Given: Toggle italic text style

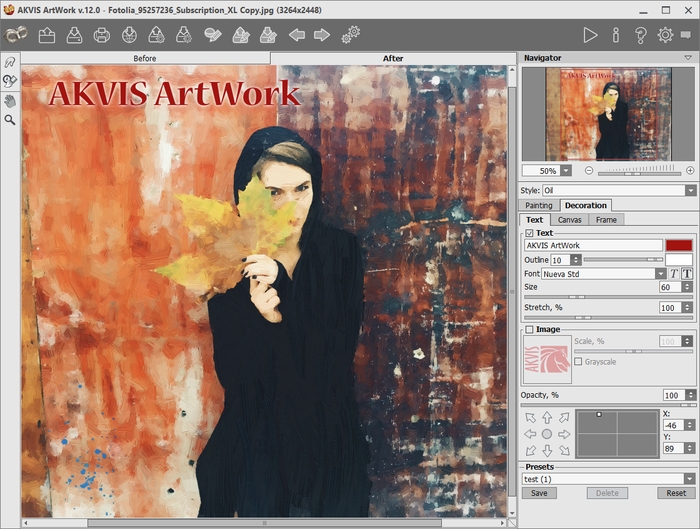Looking at the screenshot, I should pos(674,274).
